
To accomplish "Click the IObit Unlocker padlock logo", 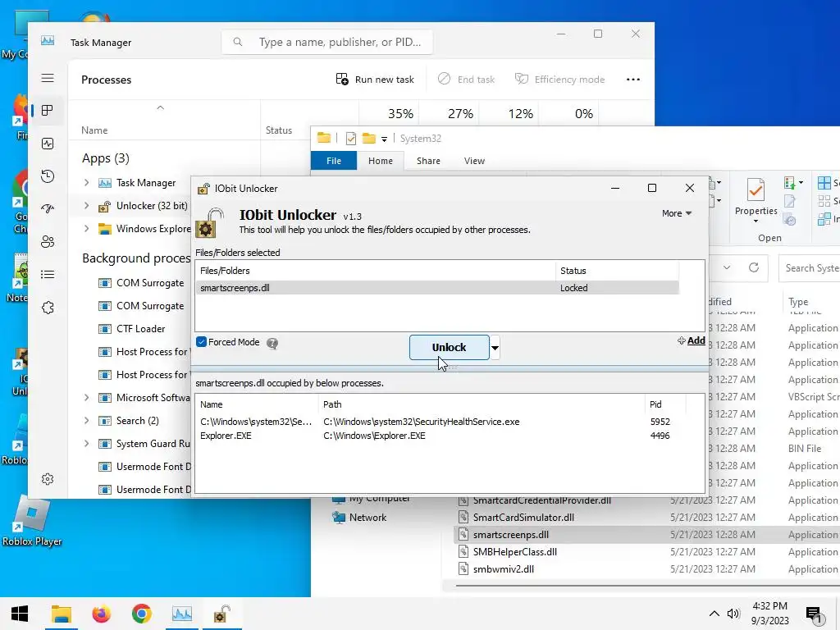I will tap(210, 223).
